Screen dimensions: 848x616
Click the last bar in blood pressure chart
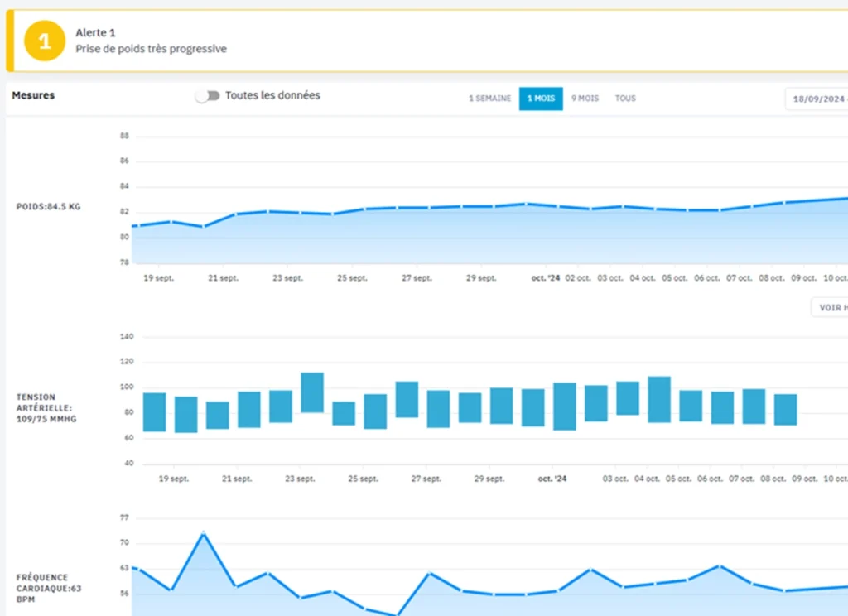(785, 409)
